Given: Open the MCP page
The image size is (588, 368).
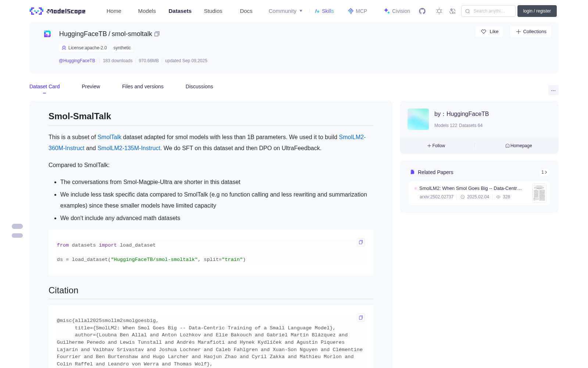Looking at the screenshot, I should [x=358, y=11].
